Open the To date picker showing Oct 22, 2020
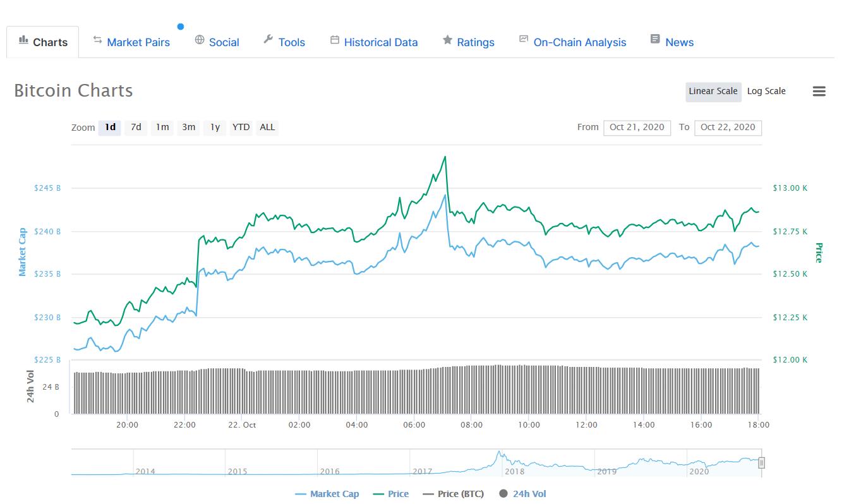Image resolution: width=849 pixels, height=504 pixels. [728, 127]
